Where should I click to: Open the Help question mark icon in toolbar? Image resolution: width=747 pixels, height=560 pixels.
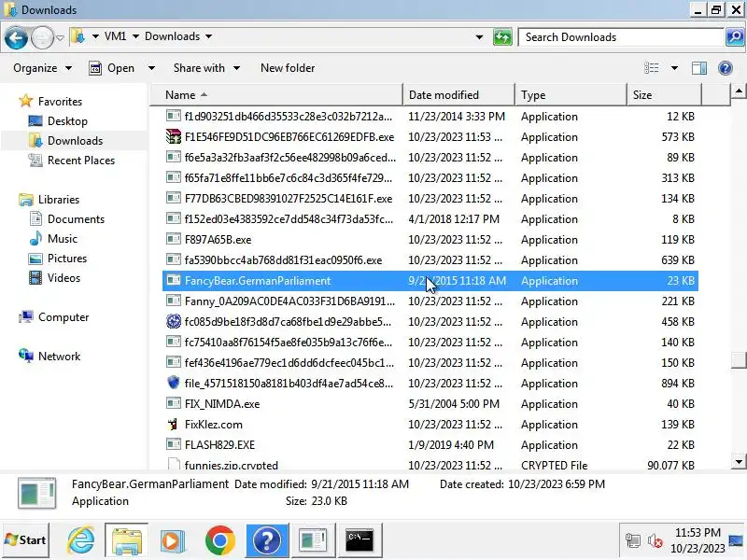click(x=726, y=68)
